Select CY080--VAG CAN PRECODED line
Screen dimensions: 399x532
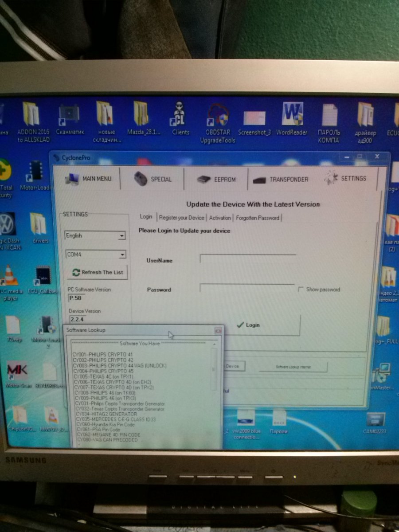point(107,440)
